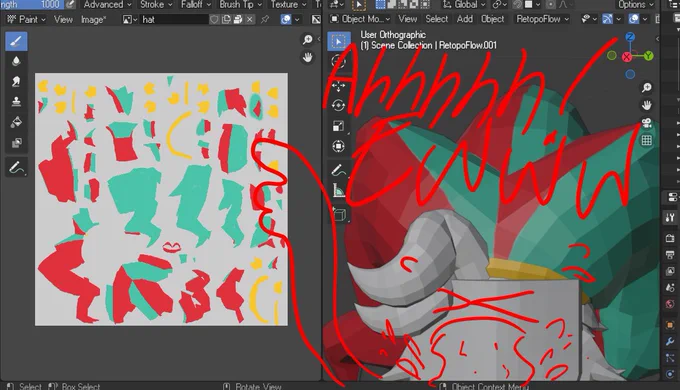Select the Add Cube tool in viewport
This screenshot has height=390, width=680.
click(338, 214)
